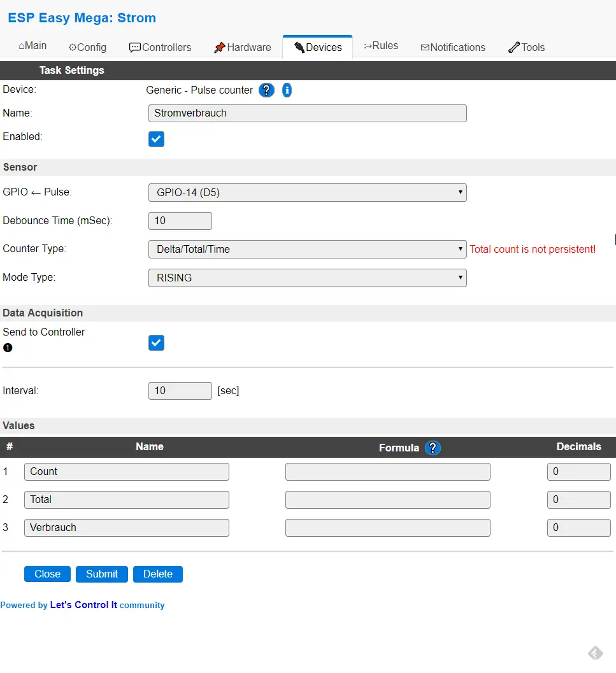Viewport: 616px width, 673px height.
Task: Click the blue info icon beside Device
Action: click(x=287, y=90)
